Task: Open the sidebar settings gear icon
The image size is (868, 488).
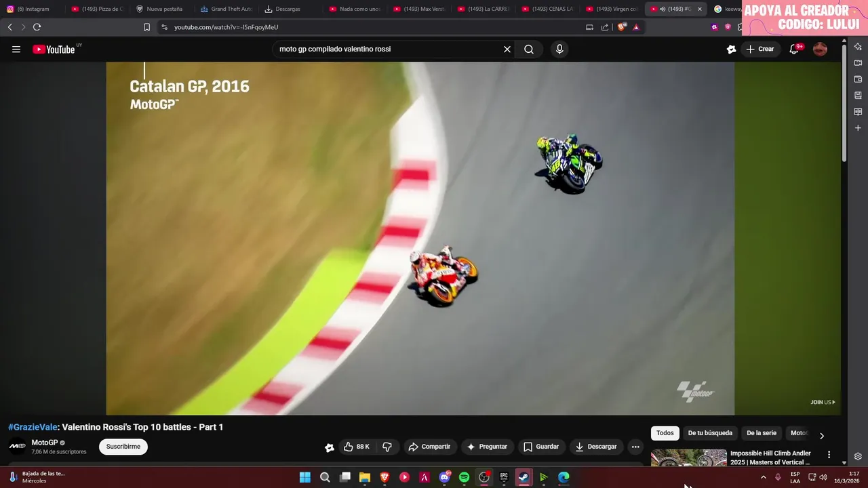Action: click(x=858, y=456)
